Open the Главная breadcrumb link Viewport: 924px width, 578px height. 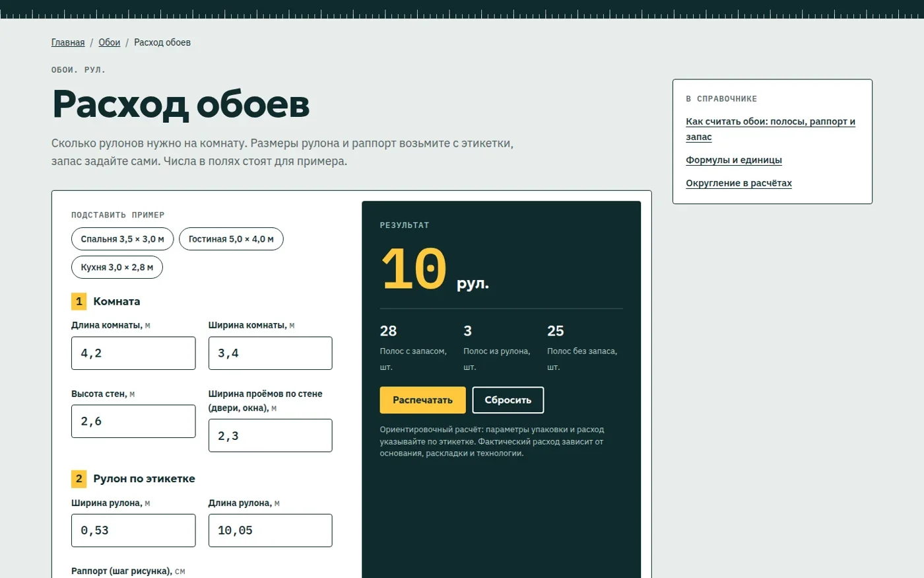coord(68,42)
